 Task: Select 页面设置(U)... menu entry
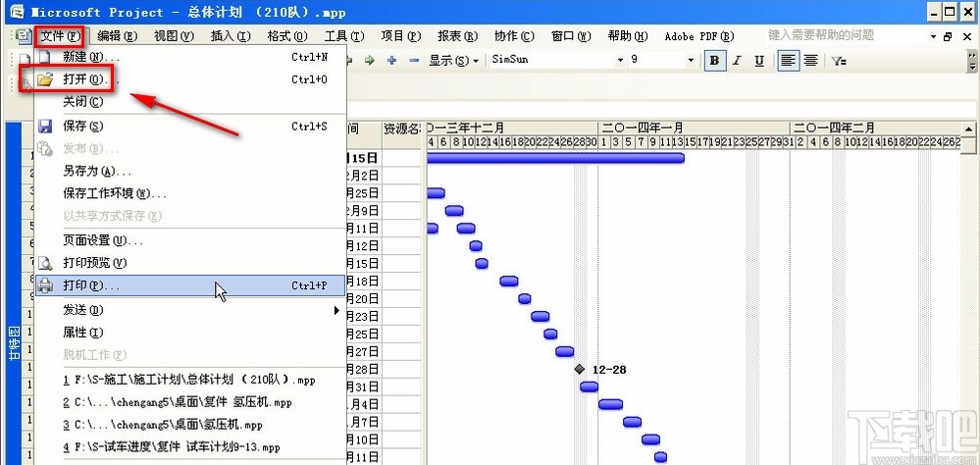190,240
